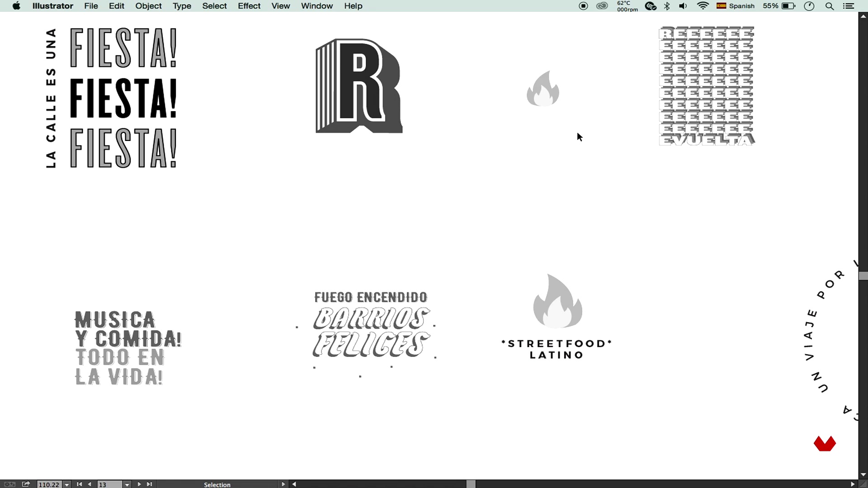Click the Selection status label
Screen dimensions: 868x488
(x=217, y=484)
